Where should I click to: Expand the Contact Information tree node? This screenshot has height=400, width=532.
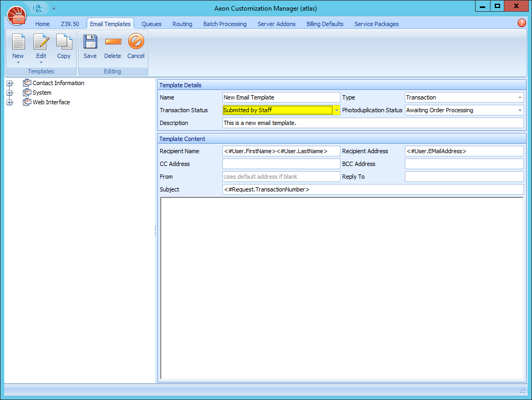[x=10, y=83]
